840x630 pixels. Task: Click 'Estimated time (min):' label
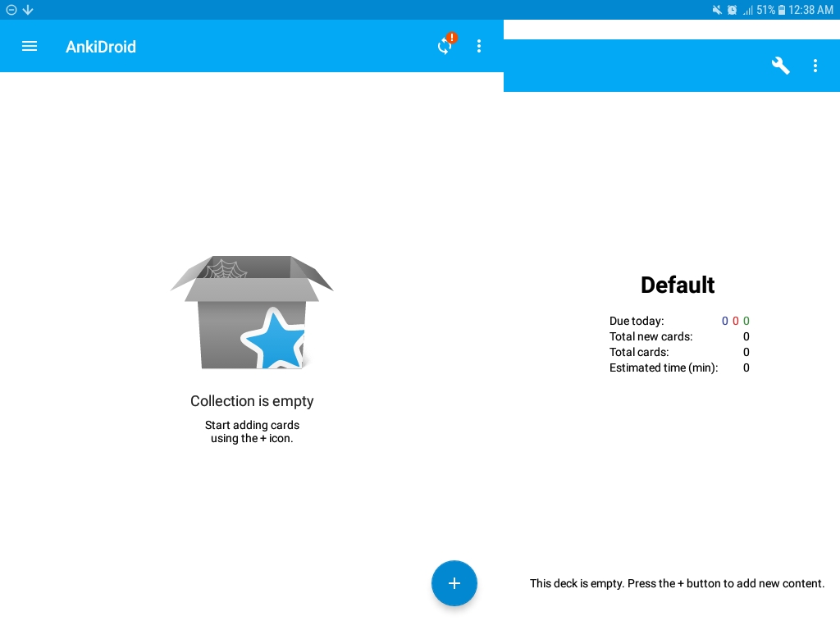[664, 367]
